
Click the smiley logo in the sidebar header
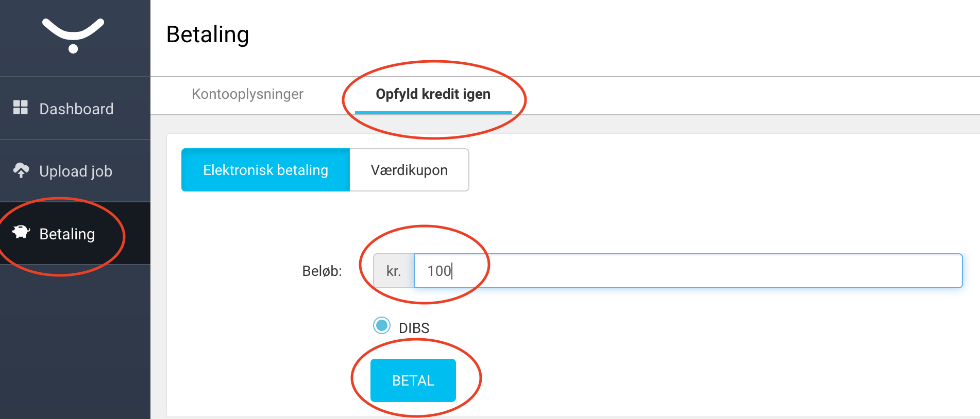[73, 36]
